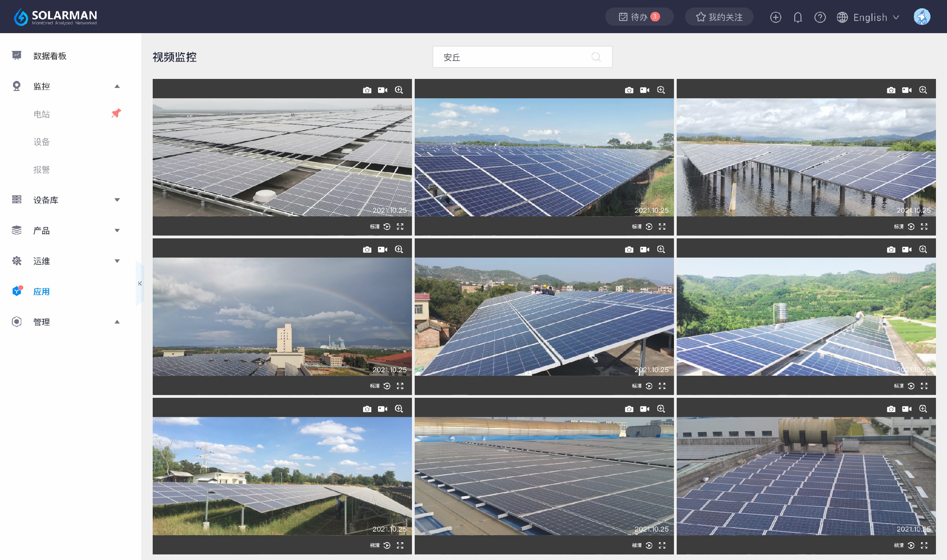This screenshot has height=560, width=947.
Task: Refresh the arched factory roof feed
Action: pyautogui.click(x=649, y=545)
